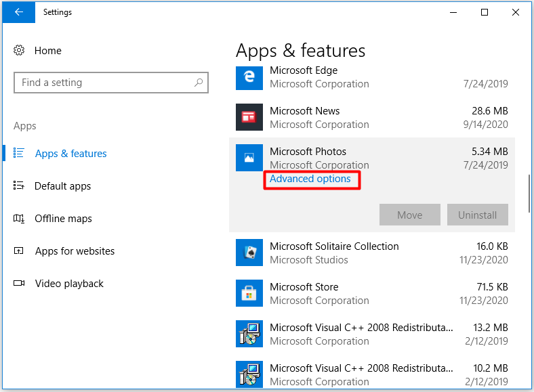
Task: Open Advanced options for Microsoft Photos
Action: [x=310, y=179]
